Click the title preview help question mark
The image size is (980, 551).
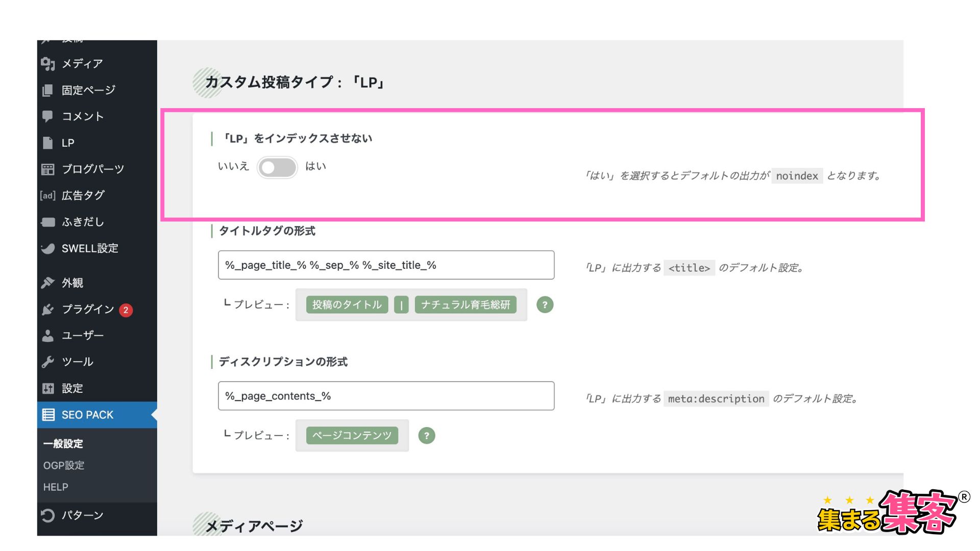tap(545, 305)
